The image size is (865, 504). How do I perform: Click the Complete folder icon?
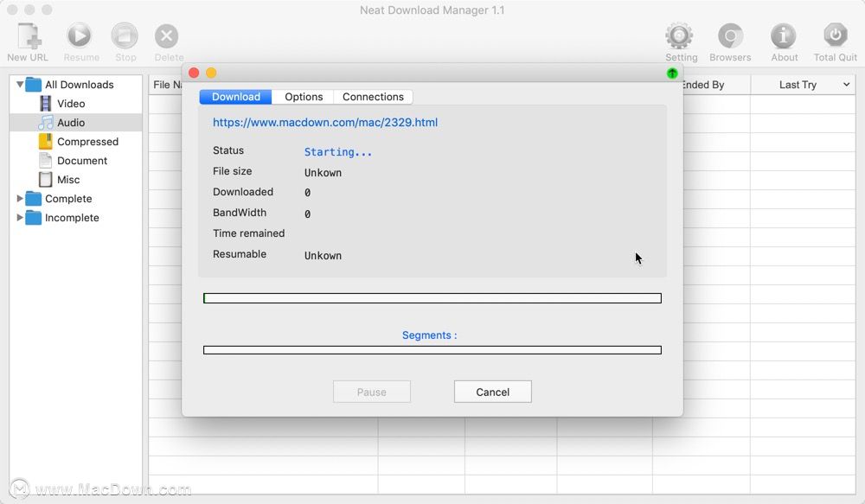tap(34, 199)
